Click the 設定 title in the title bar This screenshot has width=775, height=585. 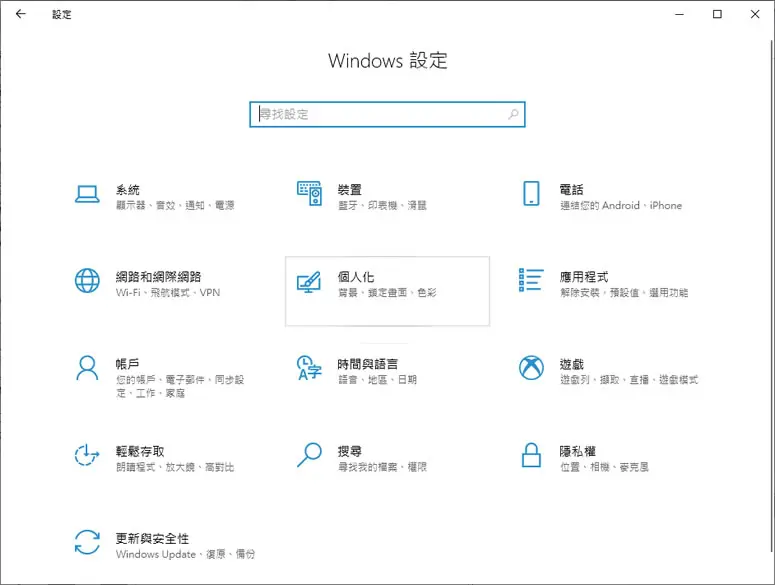click(x=62, y=14)
